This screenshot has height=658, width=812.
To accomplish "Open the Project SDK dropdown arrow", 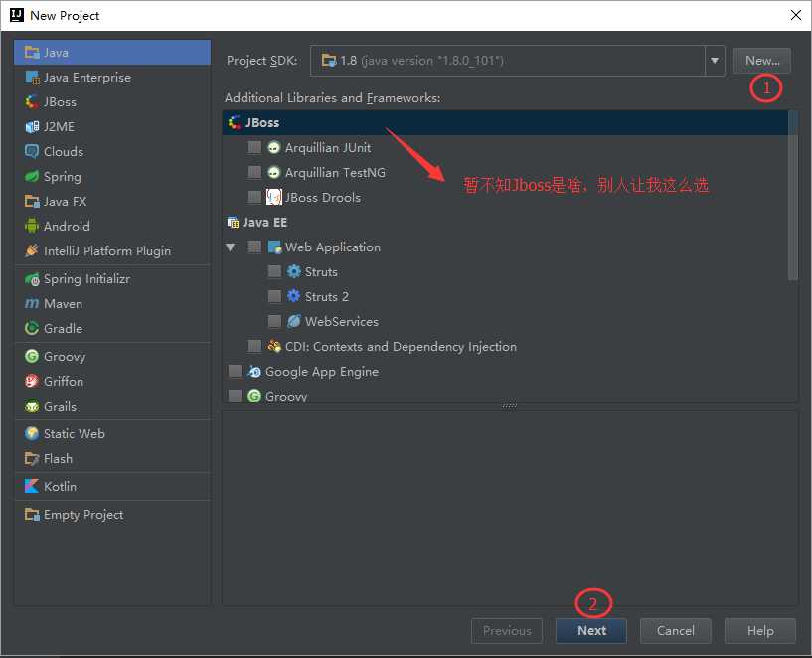I will coord(715,61).
